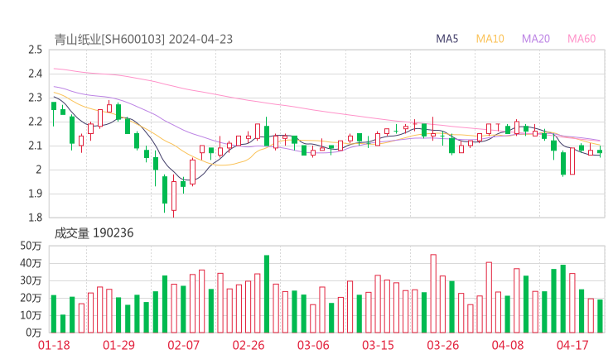Image resolution: width=613 pixels, height=364 pixels.
Task: Click the 04-08 date axis label
Action: 508,345
